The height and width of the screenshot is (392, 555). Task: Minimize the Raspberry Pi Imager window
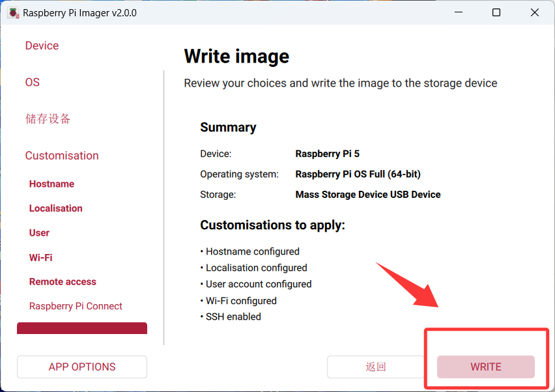click(459, 12)
